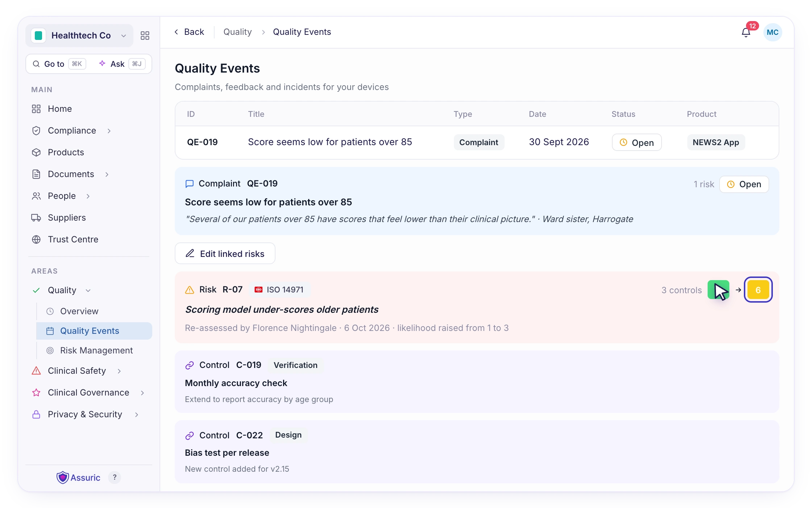Image resolution: width=812 pixels, height=508 pixels.
Task: Select Quality Events in the sidebar
Action: [94, 331]
